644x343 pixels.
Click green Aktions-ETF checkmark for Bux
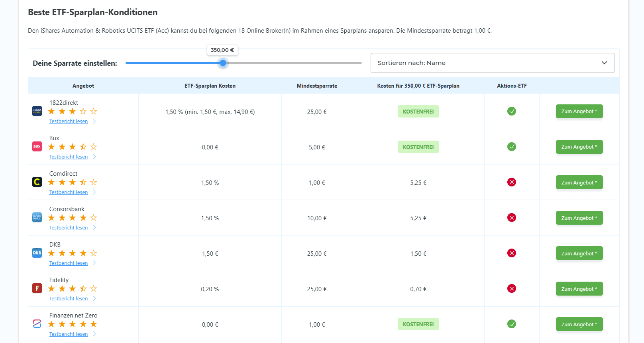(512, 147)
